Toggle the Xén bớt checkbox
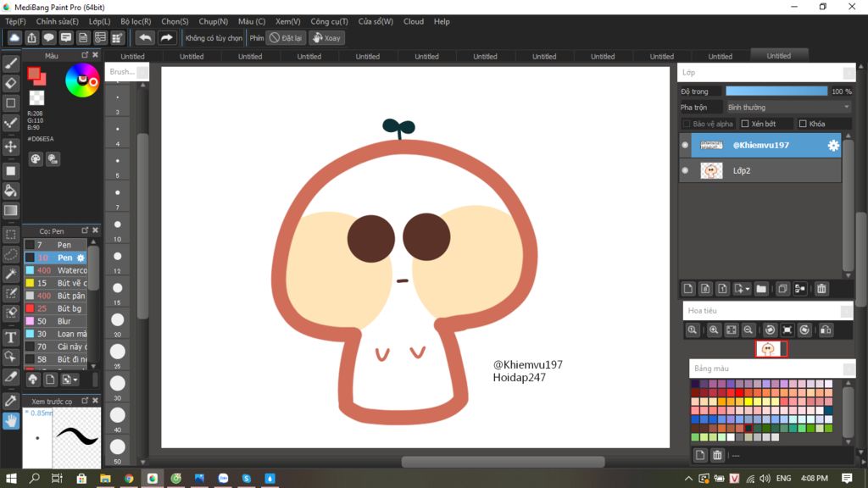The width and height of the screenshot is (868, 488). (x=745, y=124)
